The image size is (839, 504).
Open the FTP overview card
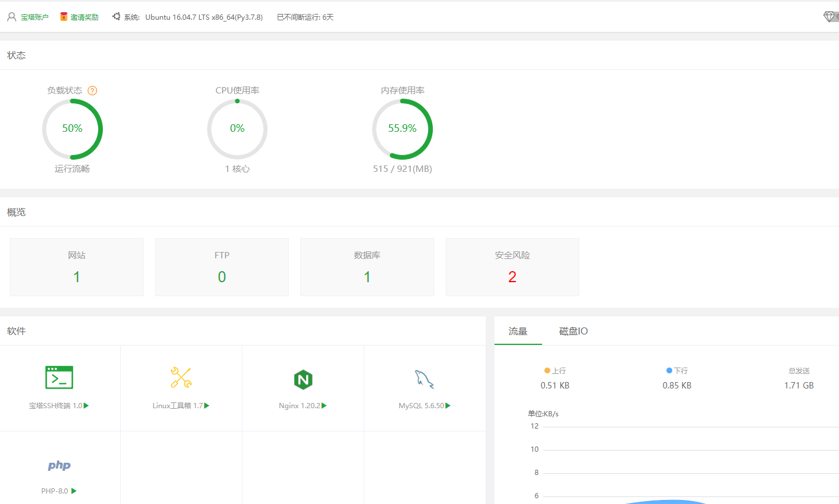pos(222,267)
